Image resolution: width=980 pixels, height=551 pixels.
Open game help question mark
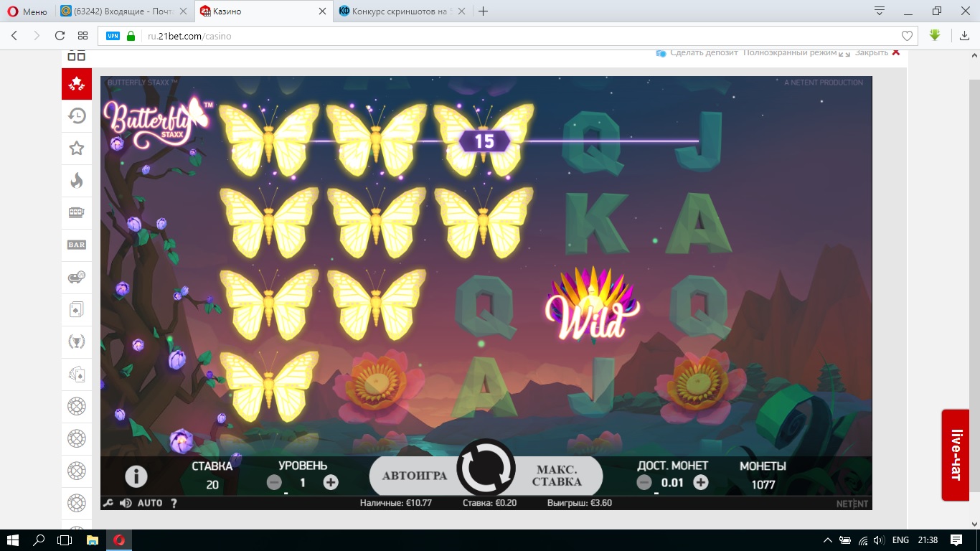174,503
